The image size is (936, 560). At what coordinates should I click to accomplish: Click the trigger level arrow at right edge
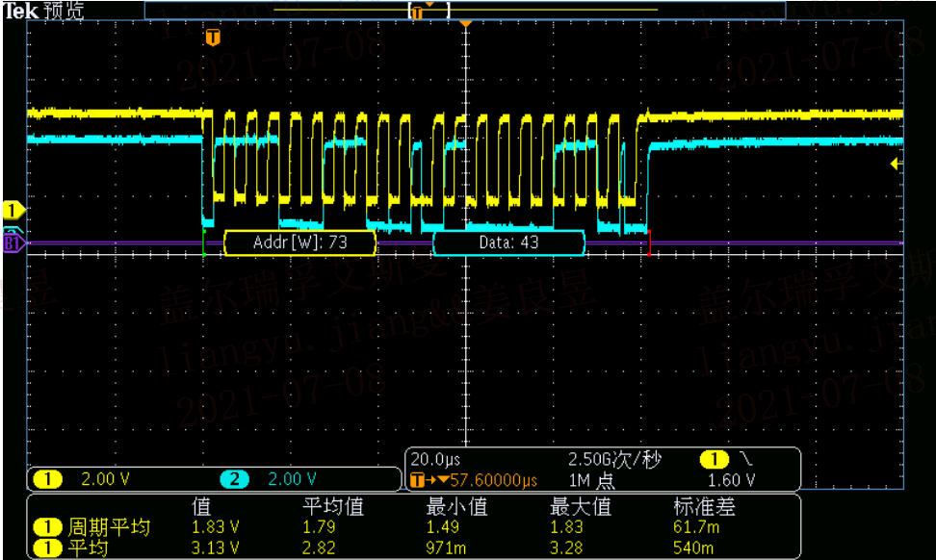897,164
